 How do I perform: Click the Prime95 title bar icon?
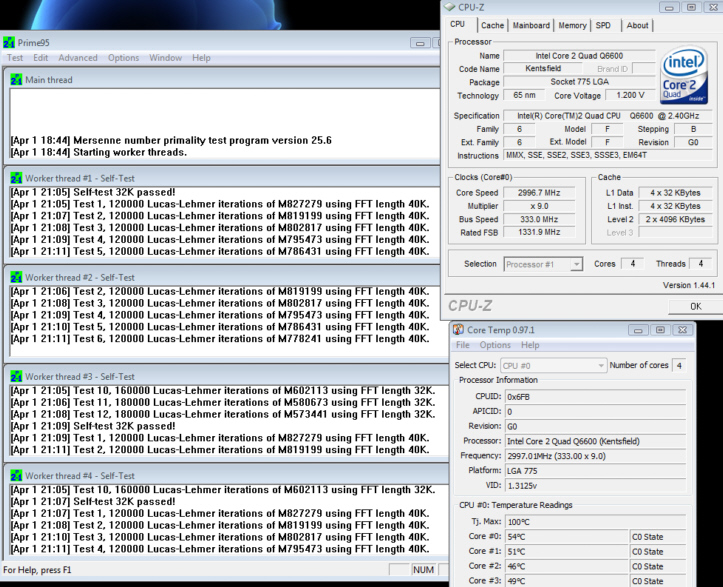9,43
